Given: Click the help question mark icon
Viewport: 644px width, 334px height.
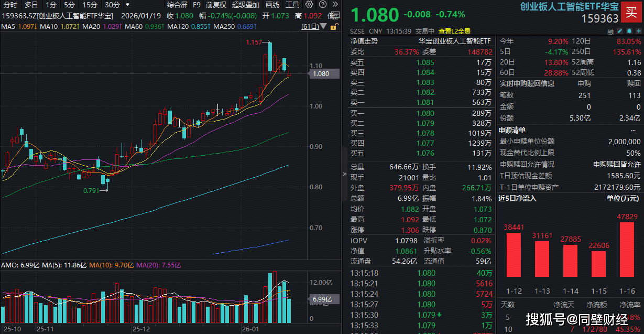Looking at the screenshot, I should tap(322, 5).
